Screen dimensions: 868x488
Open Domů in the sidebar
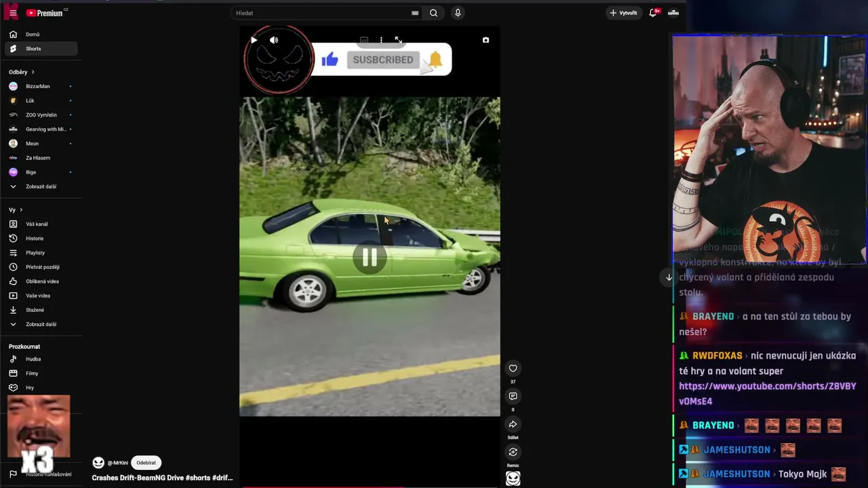click(x=41, y=35)
